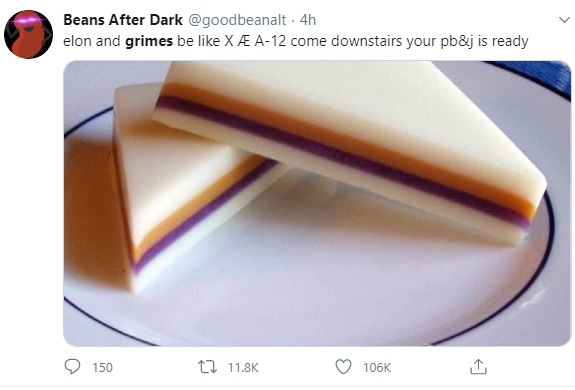This screenshot has height=390, width=575.
Task: Click the 11.8K retweets count
Action: [x=243, y=367]
